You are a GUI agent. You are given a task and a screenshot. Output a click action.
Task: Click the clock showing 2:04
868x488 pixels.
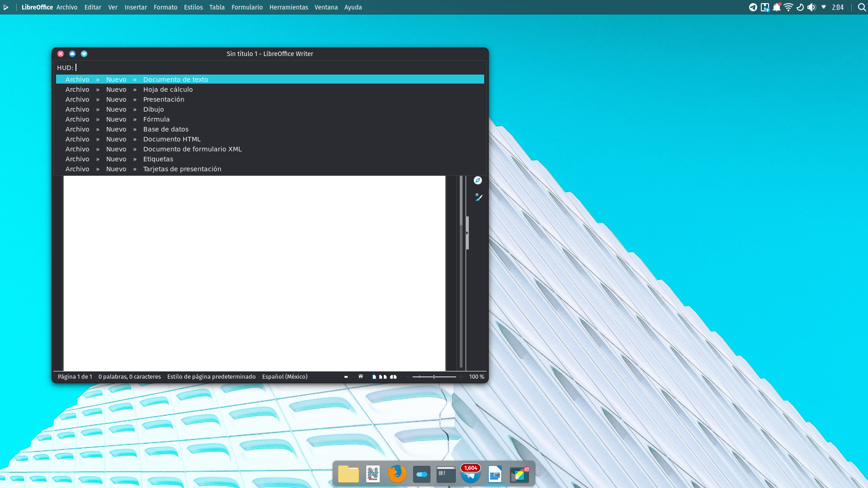(x=838, y=7)
